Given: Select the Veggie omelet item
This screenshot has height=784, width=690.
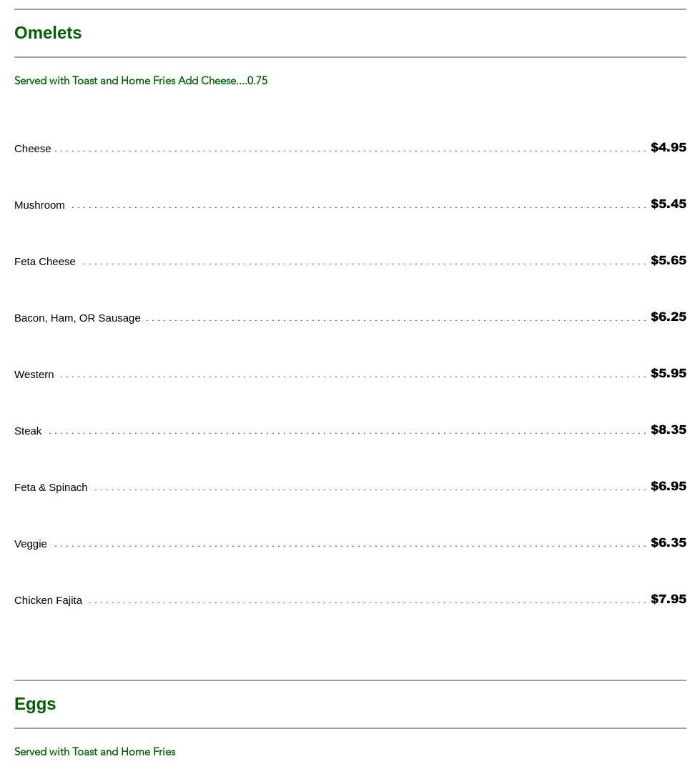Looking at the screenshot, I should (x=31, y=544).
